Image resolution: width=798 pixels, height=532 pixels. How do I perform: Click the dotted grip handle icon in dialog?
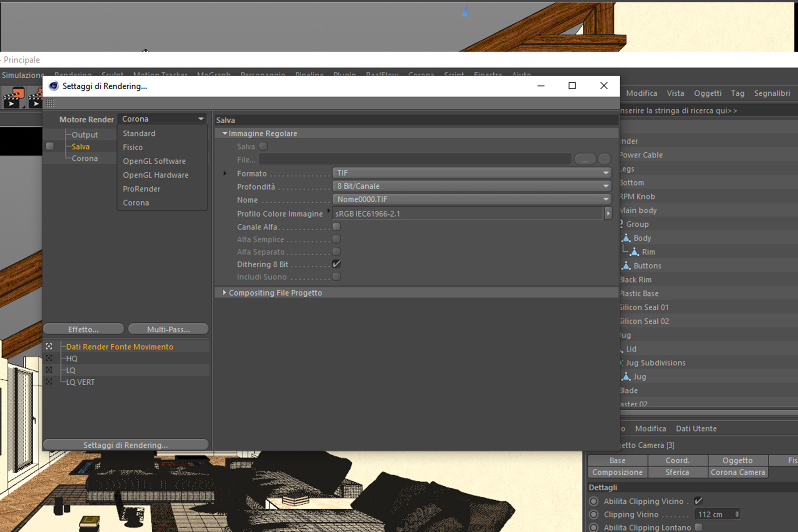click(50, 103)
